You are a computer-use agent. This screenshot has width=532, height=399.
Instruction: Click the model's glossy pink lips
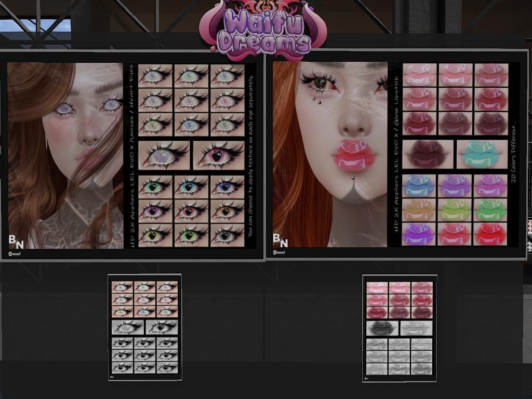pyautogui.click(x=355, y=154)
